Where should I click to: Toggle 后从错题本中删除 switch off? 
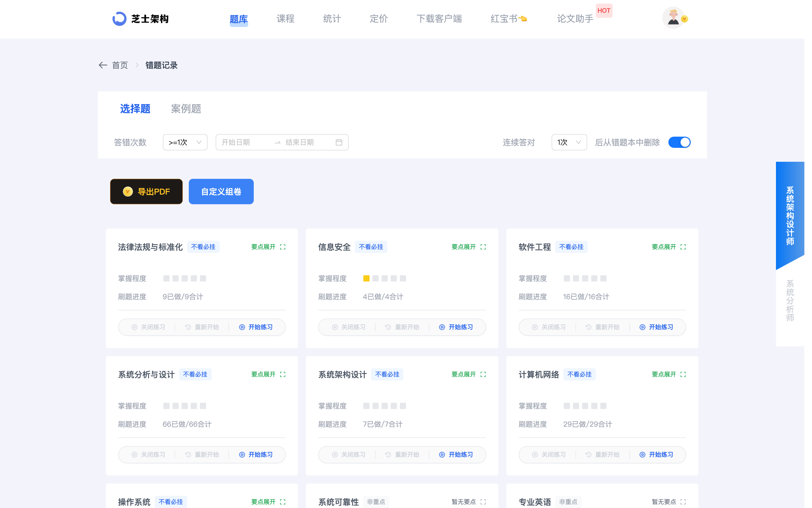pos(679,142)
